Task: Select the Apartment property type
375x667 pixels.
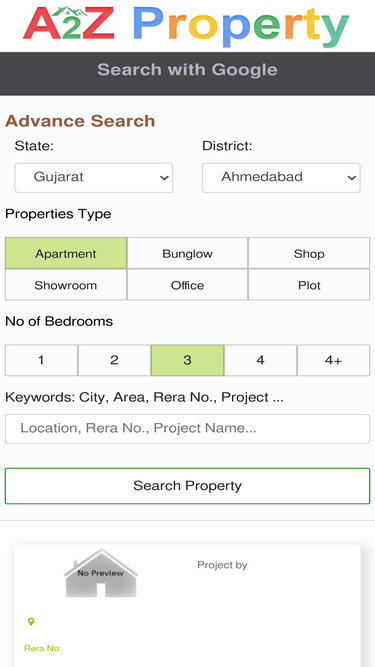Action: click(66, 254)
